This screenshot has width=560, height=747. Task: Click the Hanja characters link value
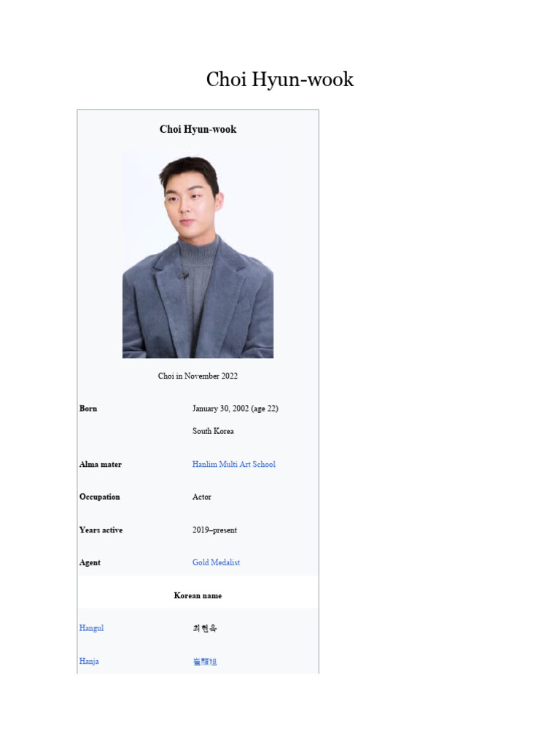click(205, 661)
